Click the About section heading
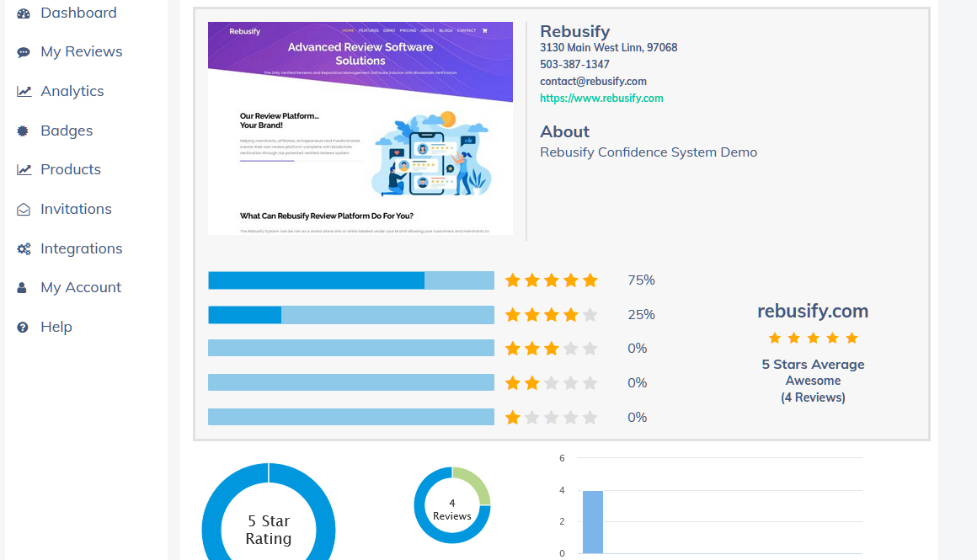The width and height of the screenshot is (977, 560). point(564,131)
